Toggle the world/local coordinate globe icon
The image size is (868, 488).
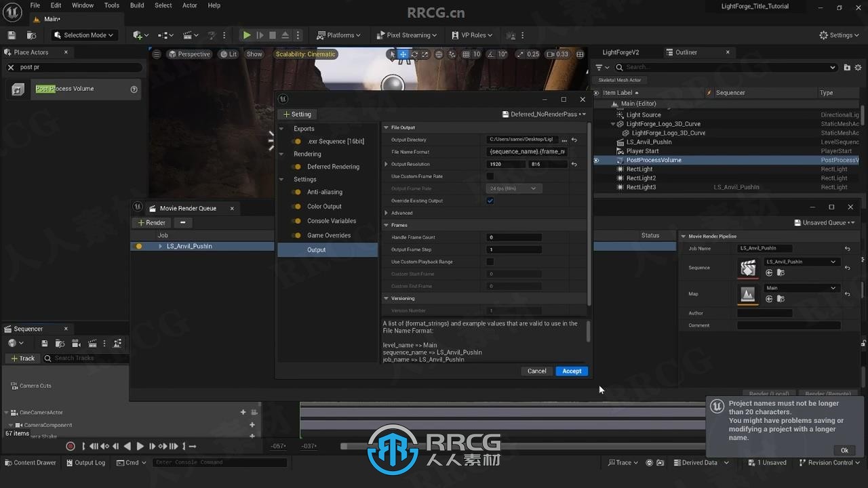point(439,54)
